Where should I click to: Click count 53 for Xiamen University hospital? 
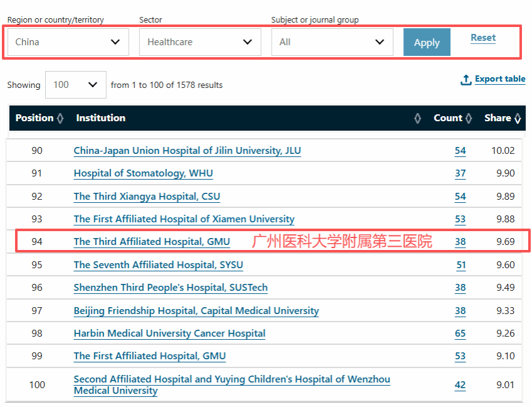pos(460,219)
